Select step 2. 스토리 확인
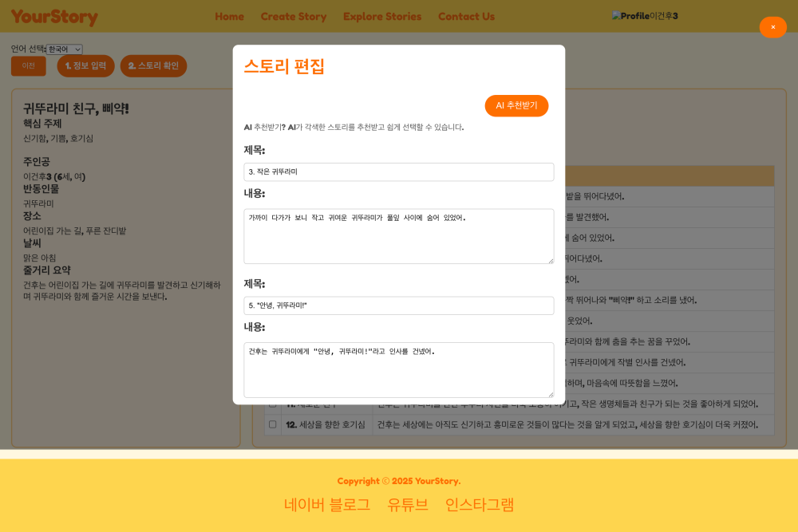 click(153, 66)
